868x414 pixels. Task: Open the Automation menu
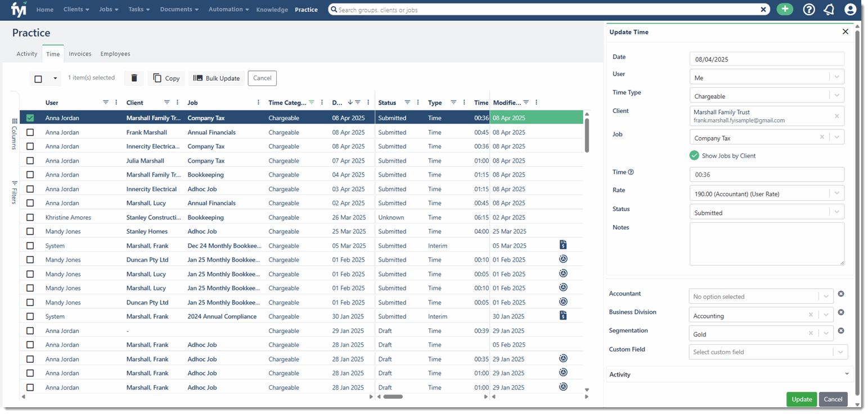click(229, 10)
